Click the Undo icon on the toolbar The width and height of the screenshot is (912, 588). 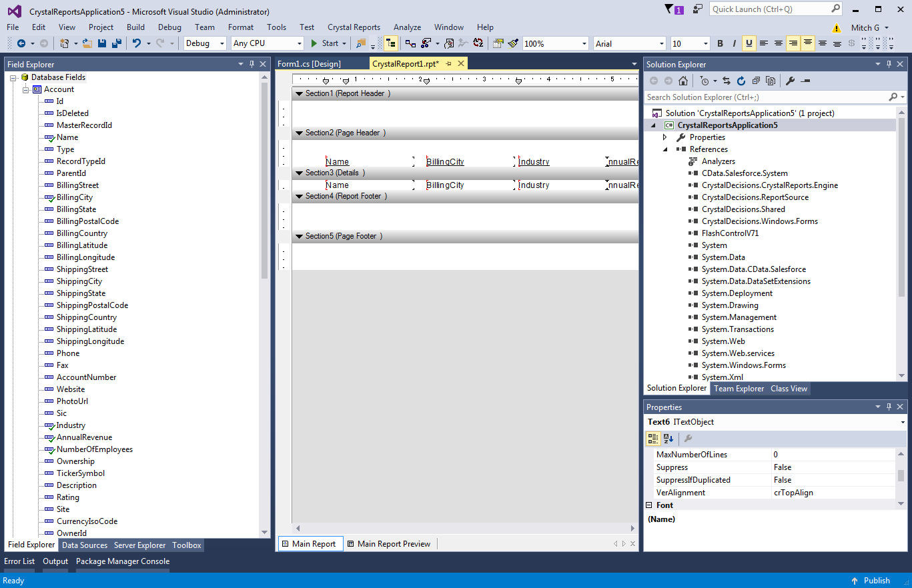pyautogui.click(x=137, y=43)
